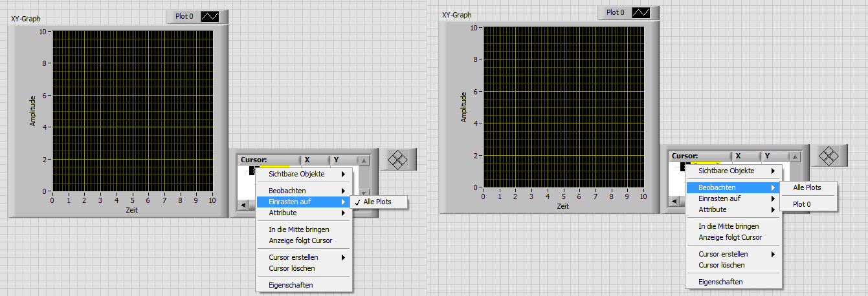Select 'Anzeige folgt Cursor' in right menu

point(730,237)
